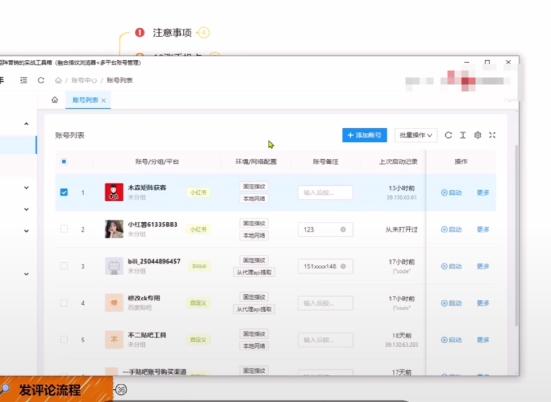Click the 小红书 tag in row 2
This screenshot has height=402, width=551.
click(x=199, y=229)
